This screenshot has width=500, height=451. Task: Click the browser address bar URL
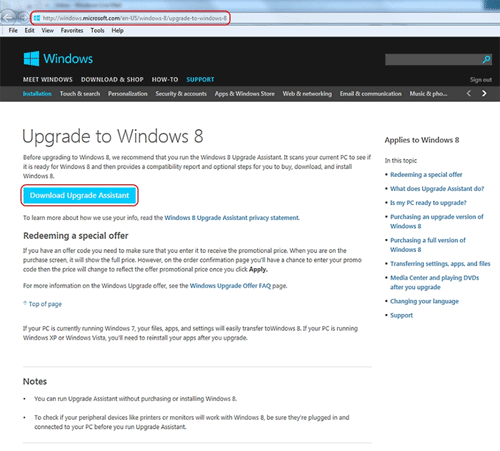coord(134,18)
